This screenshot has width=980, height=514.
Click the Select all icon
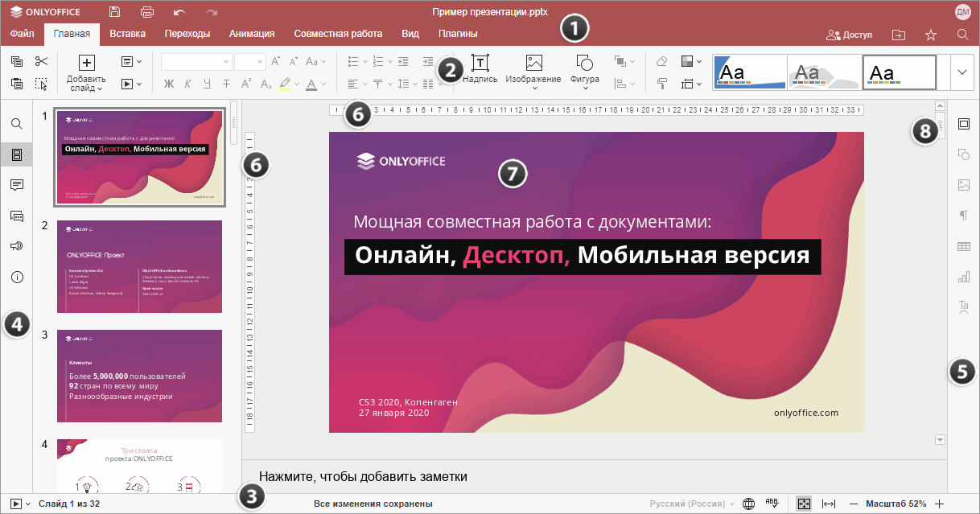click(x=42, y=84)
